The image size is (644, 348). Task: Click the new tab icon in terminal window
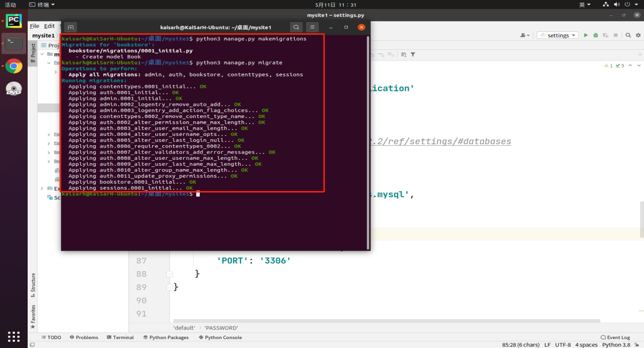pyautogui.click(x=71, y=28)
